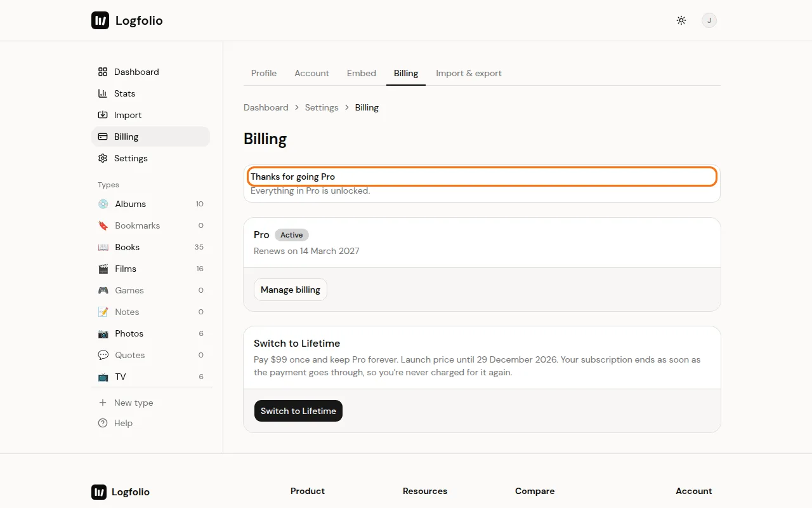Viewport: 812px width, 508px height.
Task: Open the Albums type
Action: (150, 204)
